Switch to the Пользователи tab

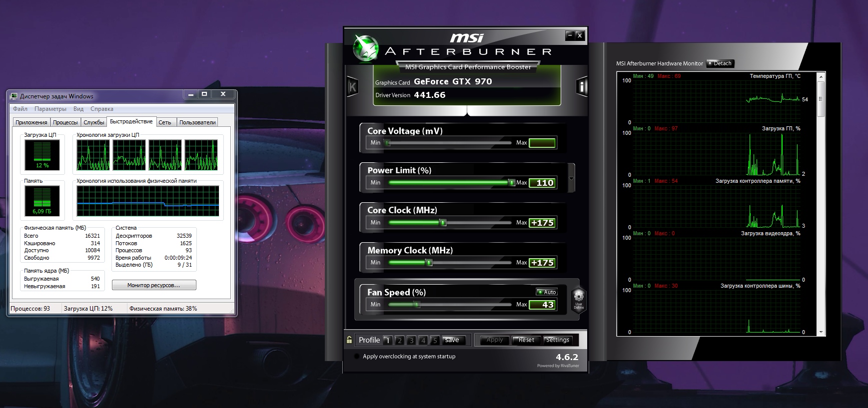pos(197,122)
